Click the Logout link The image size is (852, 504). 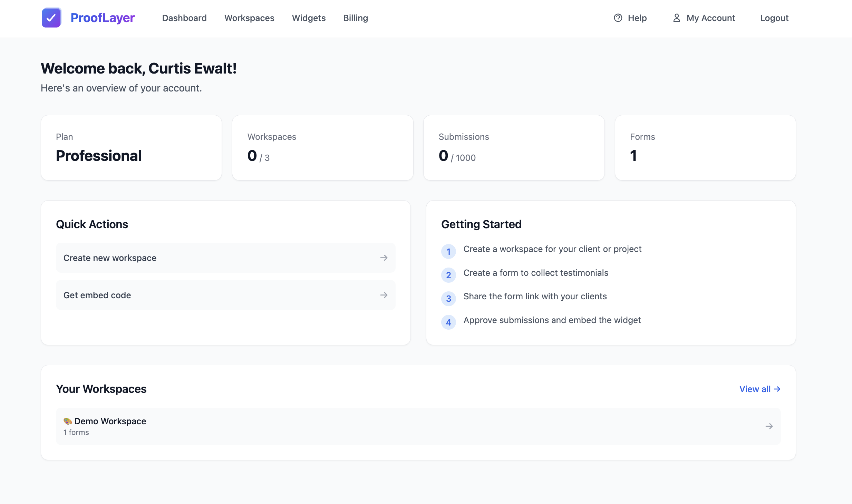click(x=774, y=18)
